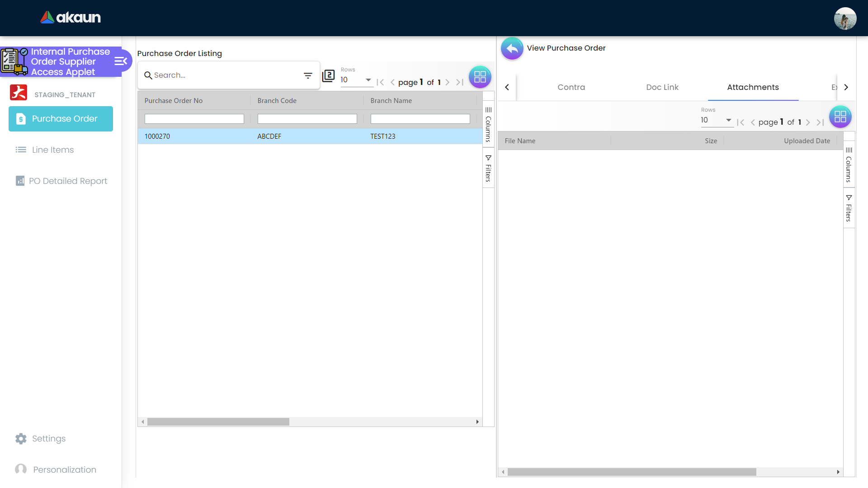This screenshot has height=488, width=868.
Task: Toggle Columns side panel in listing grid
Action: coord(488,124)
